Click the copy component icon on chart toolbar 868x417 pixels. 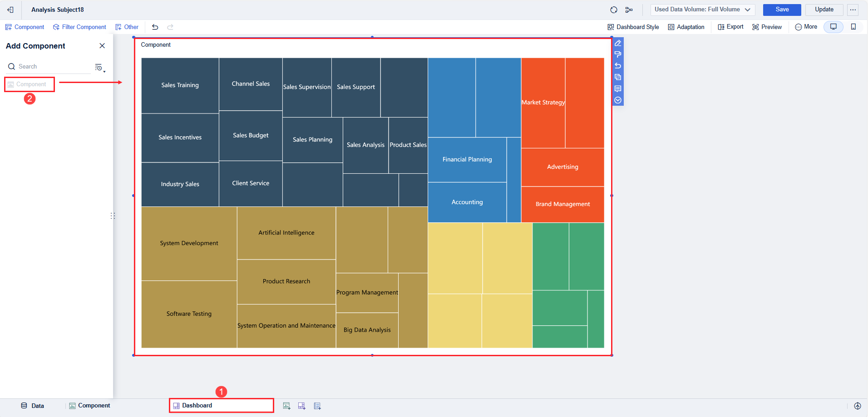pyautogui.click(x=618, y=77)
